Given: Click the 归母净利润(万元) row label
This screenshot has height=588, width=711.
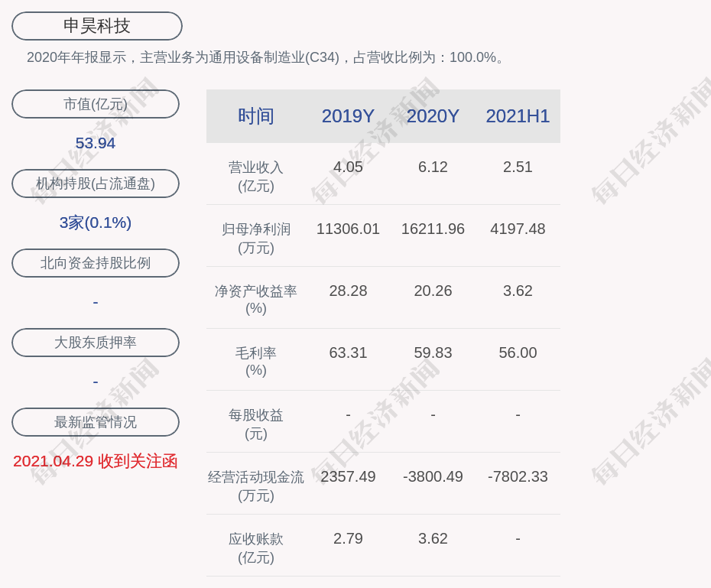Looking at the screenshot, I should [256, 239].
